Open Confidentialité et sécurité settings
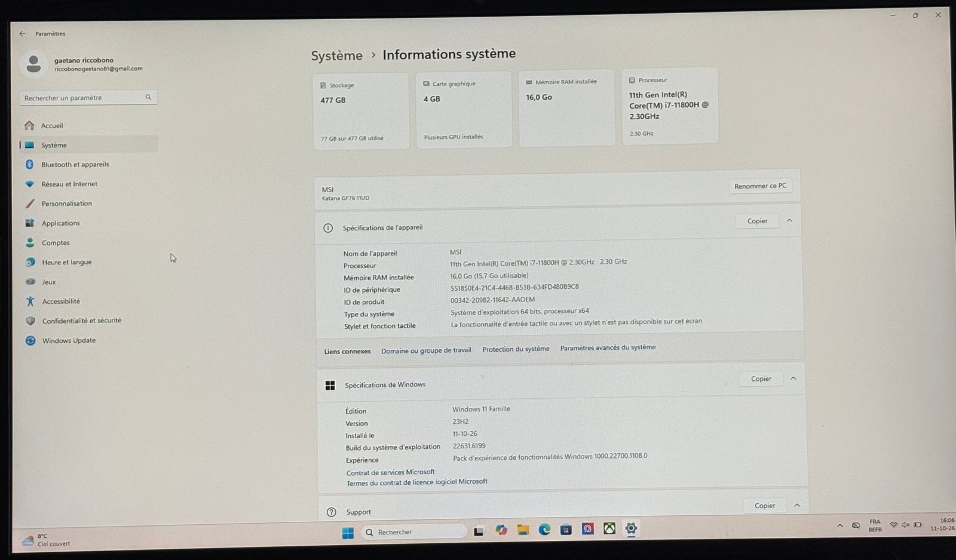This screenshot has width=956, height=560. click(x=88, y=321)
